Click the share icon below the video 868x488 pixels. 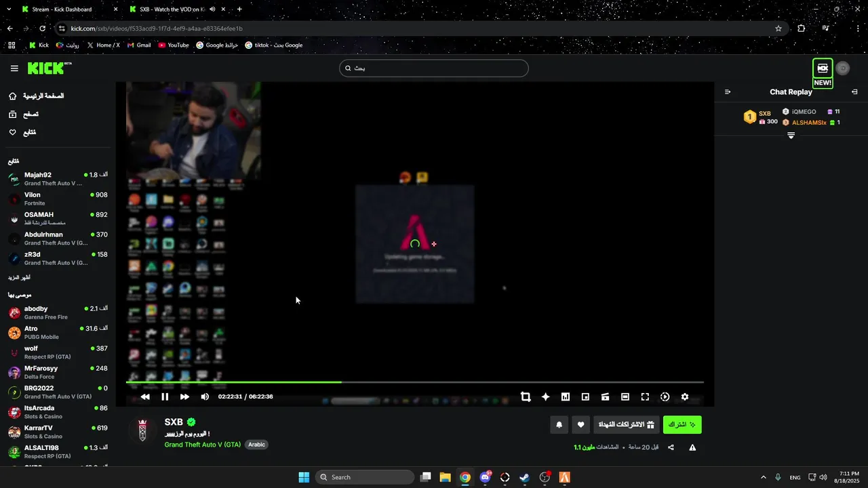click(671, 447)
